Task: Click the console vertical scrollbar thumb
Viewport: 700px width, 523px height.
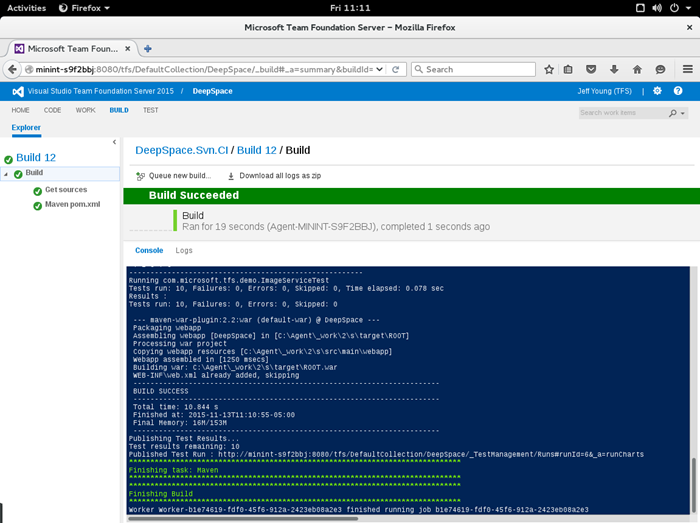Action: pyautogui.click(x=694, y=486)
